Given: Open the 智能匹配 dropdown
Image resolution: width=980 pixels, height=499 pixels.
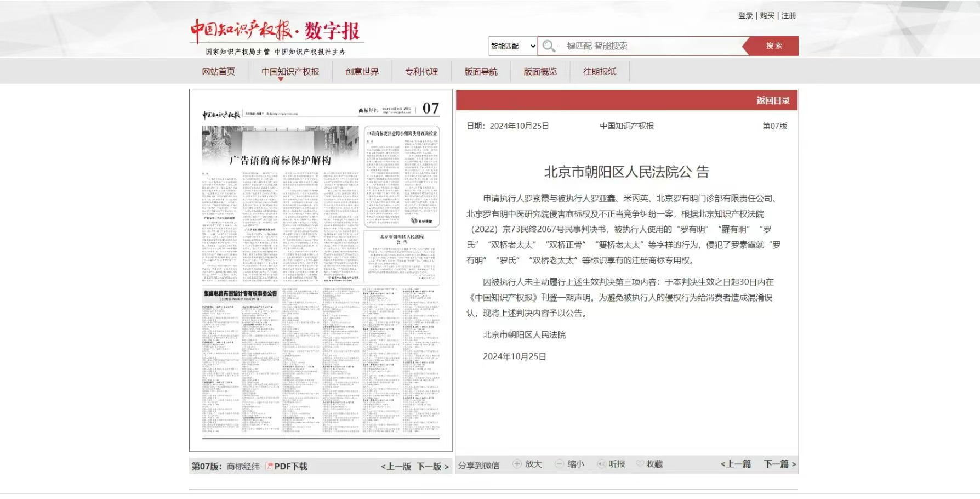Looking at the screenshot, I should click(513, 46).
